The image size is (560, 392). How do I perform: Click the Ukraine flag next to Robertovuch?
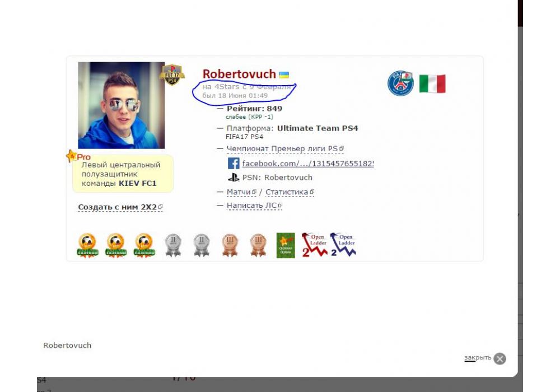coord(284,74)
